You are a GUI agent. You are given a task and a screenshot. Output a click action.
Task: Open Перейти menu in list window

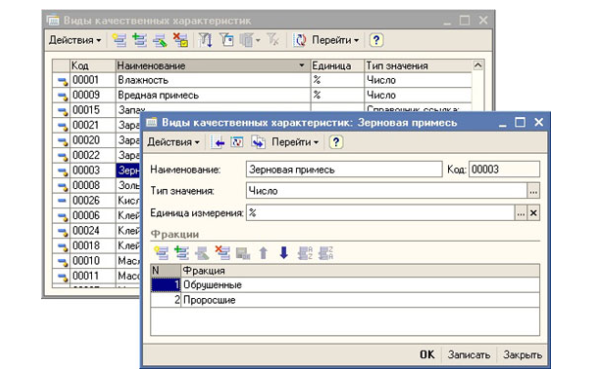click(x=335, y=40)
